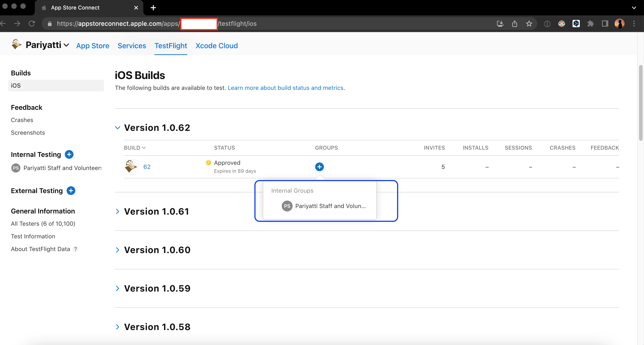Close the App Store Connect tab
Screen dimensions: 644x345
pyautogui.click(x=136, y=8)
